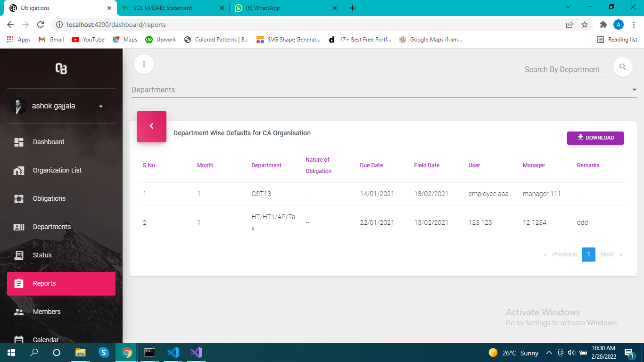Screen dimensions: 644x362
Task: Open Visual Studio purple icon in taskbar
Action: 196,353
